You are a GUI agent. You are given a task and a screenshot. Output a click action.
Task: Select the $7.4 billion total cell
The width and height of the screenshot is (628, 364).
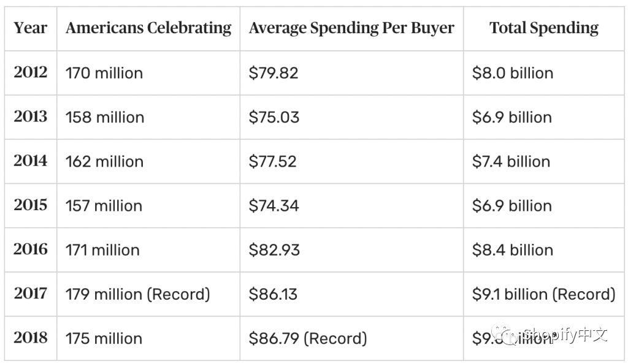point(511,162)
